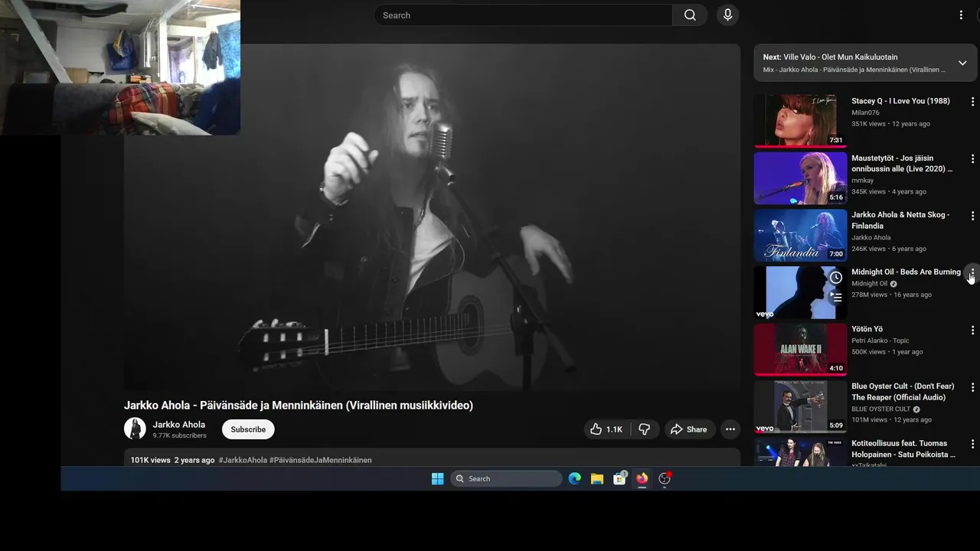
Task: Open Microsoft Store from taskbar
Action: click(619, 478)
